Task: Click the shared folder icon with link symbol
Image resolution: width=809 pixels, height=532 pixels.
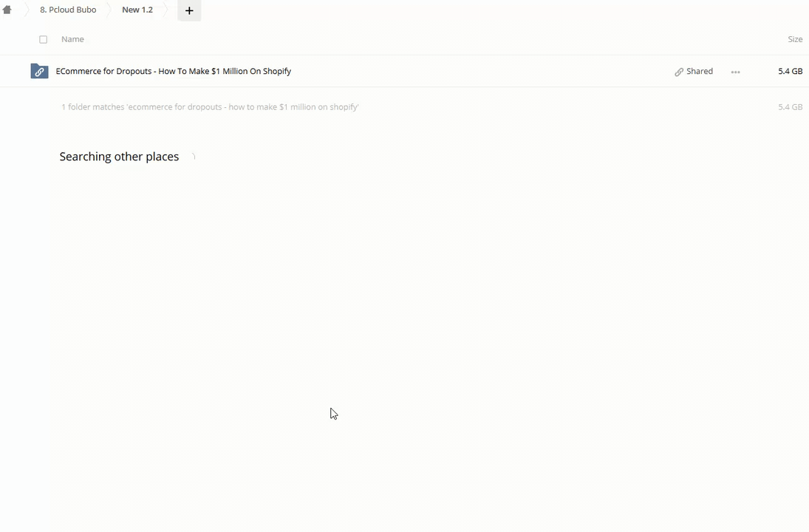Action: 39,72
